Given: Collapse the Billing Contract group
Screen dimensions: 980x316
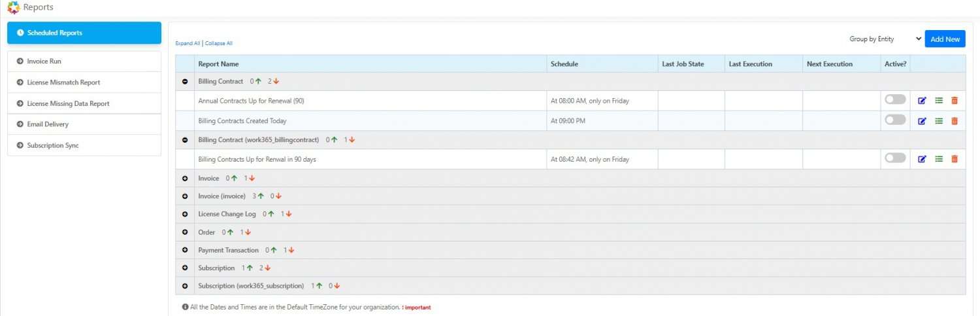Looking at the screenshot, I should [185, 82].
